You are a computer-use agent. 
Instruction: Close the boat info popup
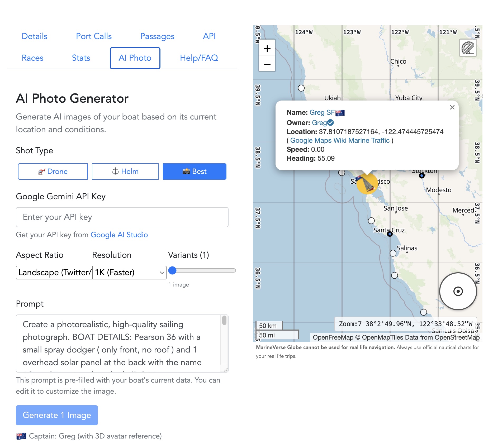452,107
